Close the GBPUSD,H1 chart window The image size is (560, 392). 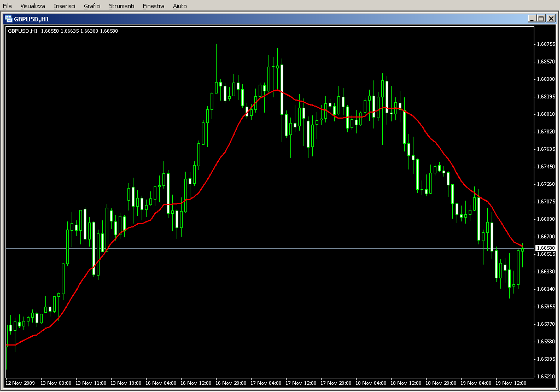click(551, 19)
